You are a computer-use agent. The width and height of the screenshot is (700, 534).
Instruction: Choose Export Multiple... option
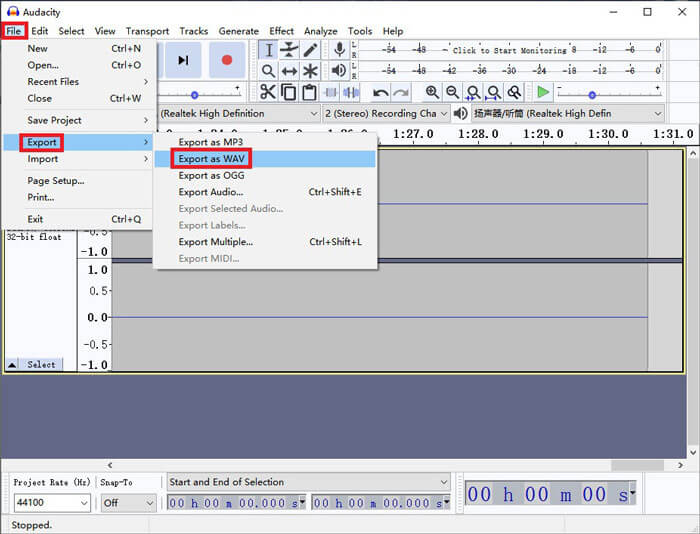coord(265,242)
